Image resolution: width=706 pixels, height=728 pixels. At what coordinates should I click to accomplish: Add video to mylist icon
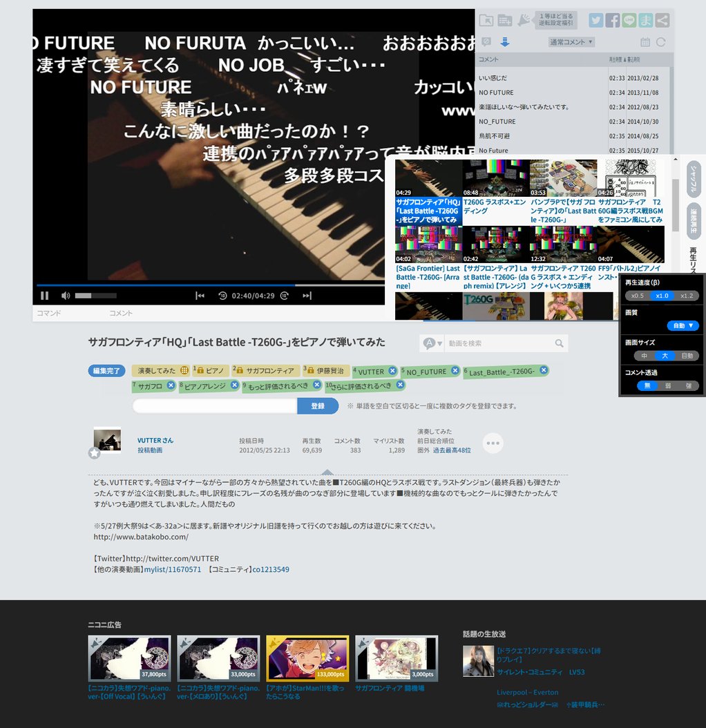pos(505,20)
